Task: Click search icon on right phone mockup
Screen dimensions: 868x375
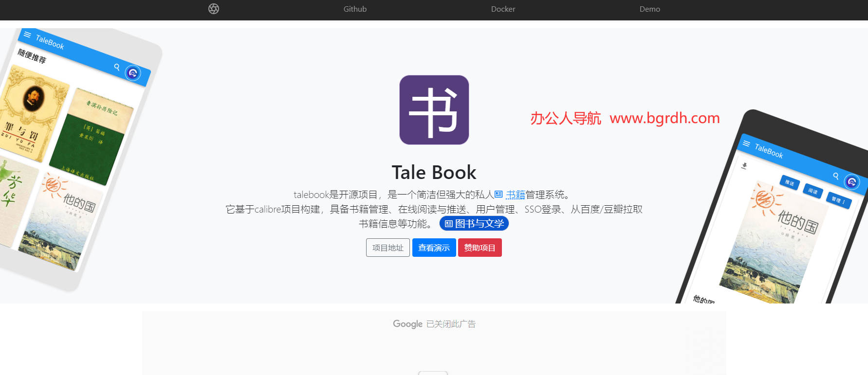Action: [x=836, y=176]
